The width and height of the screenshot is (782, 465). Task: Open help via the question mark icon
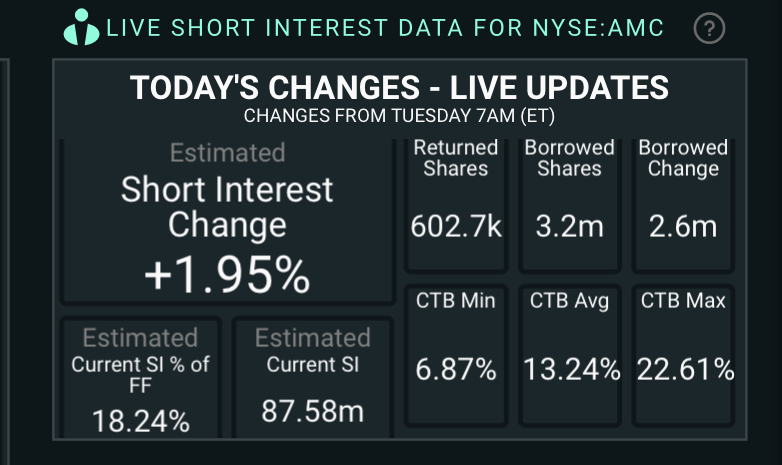click(709, 28)
